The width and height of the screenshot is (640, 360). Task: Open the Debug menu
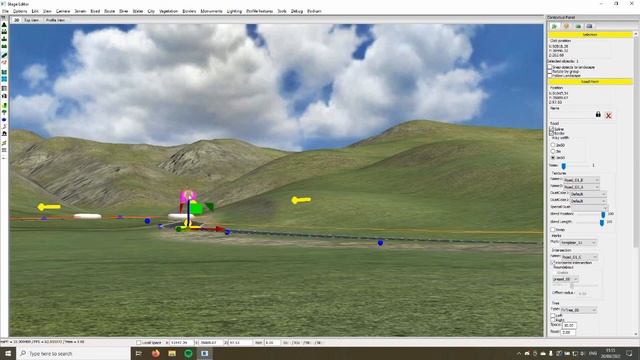[x=297, y=11]
